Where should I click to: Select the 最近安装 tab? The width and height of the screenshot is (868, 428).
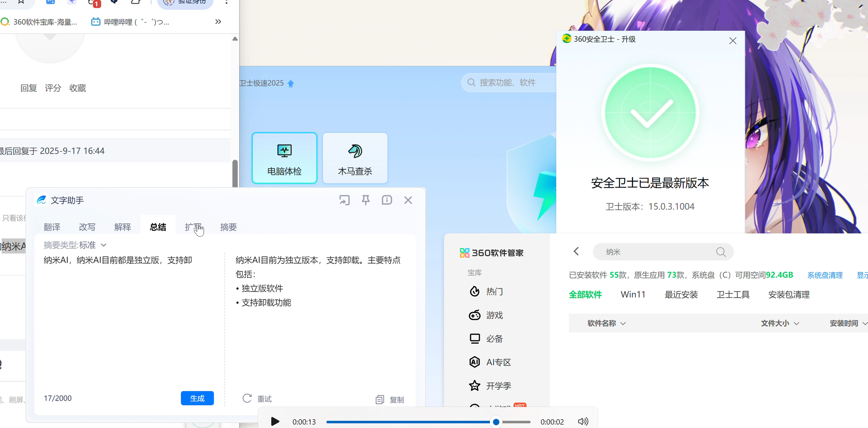(x=681, y=294)
